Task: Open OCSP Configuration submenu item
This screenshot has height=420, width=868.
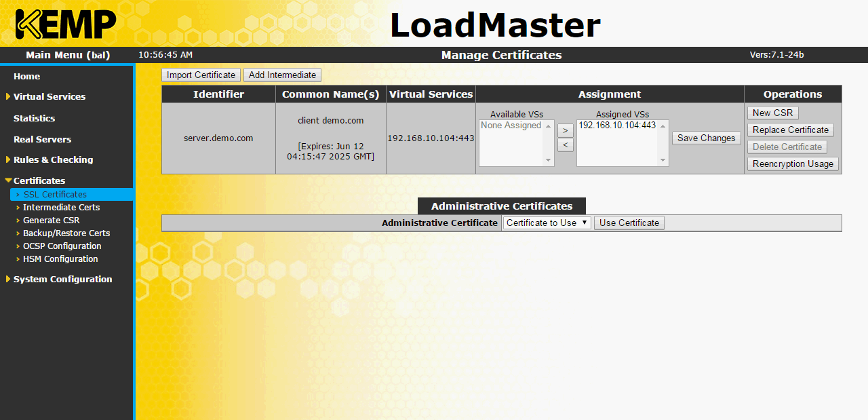Action: (62, 246)
